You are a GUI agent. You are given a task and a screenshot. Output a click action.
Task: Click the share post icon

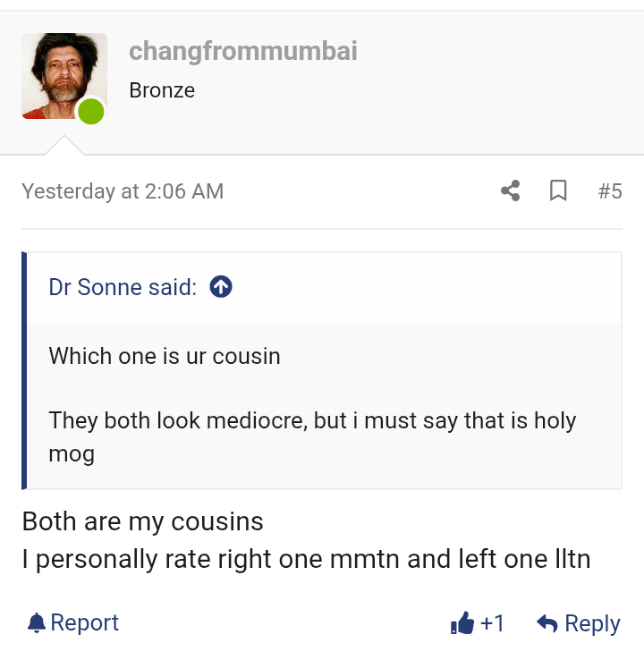511,190
